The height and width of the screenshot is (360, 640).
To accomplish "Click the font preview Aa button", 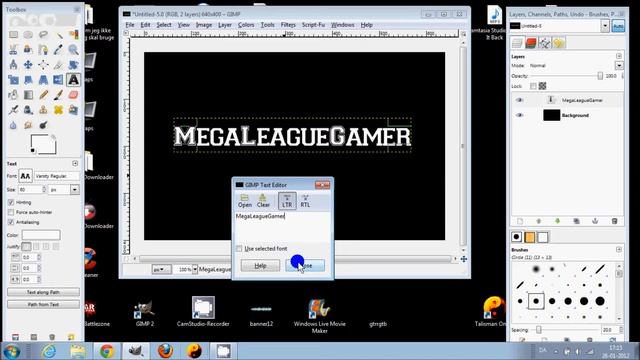I will [25, 176].
